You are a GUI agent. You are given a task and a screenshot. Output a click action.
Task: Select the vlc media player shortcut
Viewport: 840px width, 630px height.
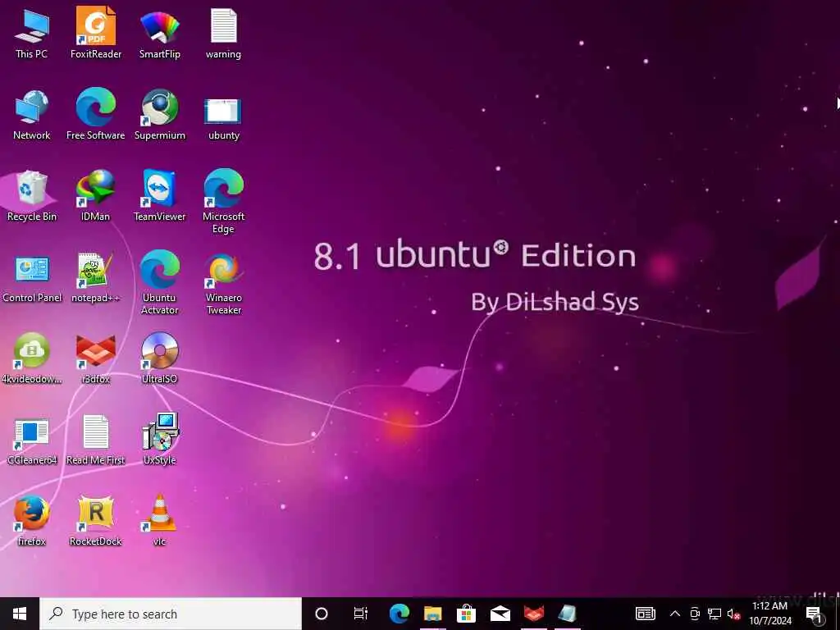click(x=160, y=521)
